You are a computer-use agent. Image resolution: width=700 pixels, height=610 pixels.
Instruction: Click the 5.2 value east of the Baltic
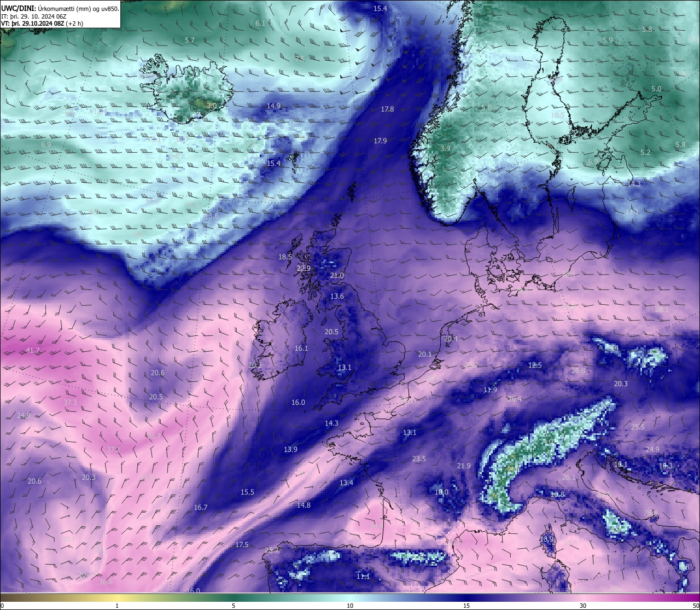(x=645, y=152)
